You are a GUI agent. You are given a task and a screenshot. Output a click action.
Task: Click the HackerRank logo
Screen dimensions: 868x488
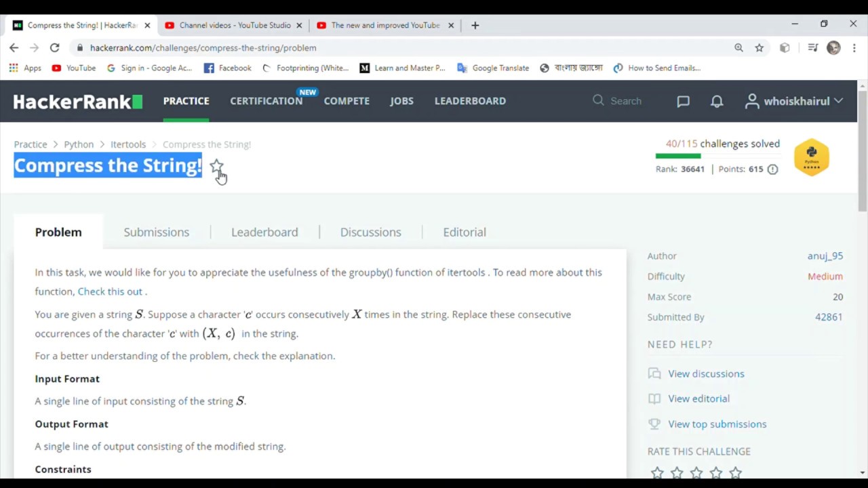point(78,102)
